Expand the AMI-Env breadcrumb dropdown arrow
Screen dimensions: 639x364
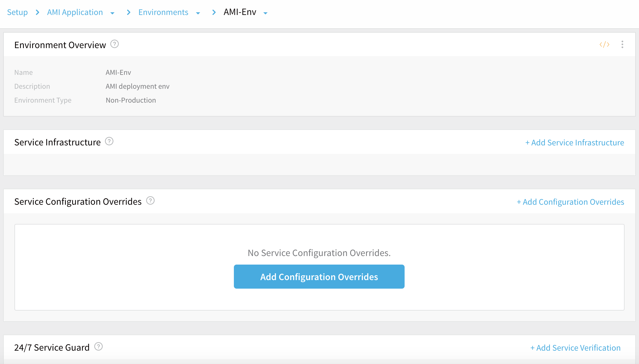click(265, 13)
